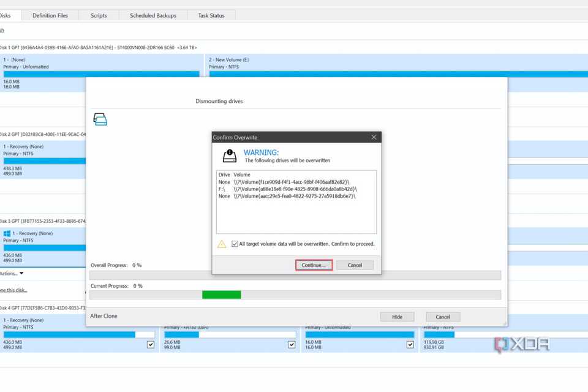The image size is (588, 392).
Task: Click the warning drive icon in Confirm Overwrite
Action: (229, 156)
